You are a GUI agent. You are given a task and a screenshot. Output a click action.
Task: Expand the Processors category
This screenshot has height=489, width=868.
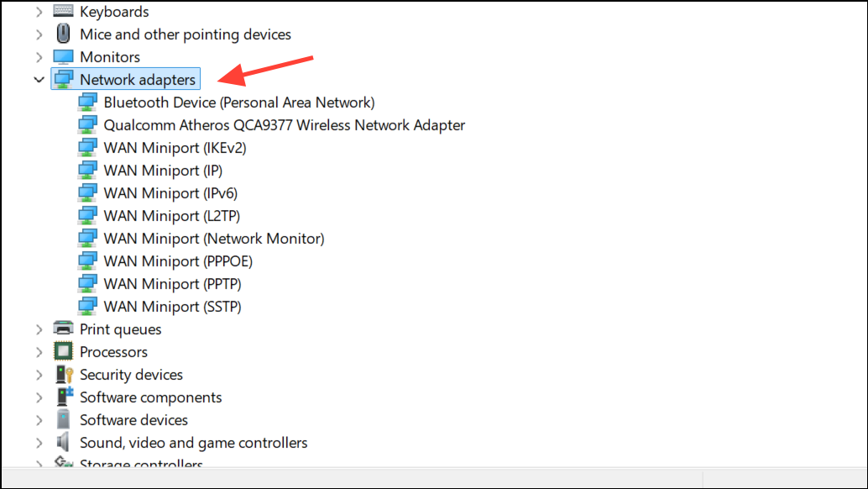tap(39, 352)
